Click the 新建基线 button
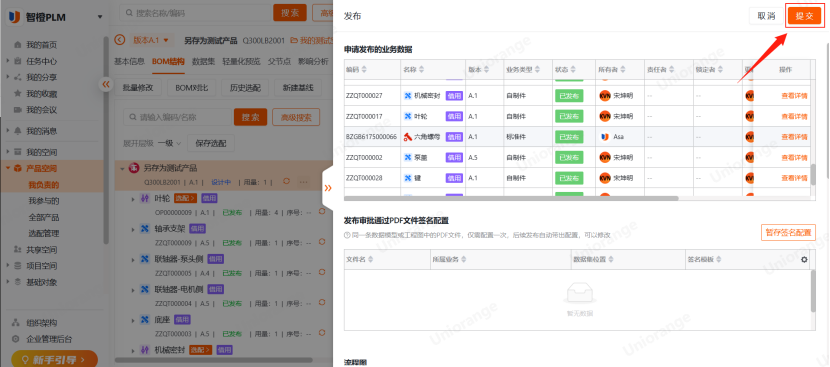Screen dimensions: 830x367 298,87
